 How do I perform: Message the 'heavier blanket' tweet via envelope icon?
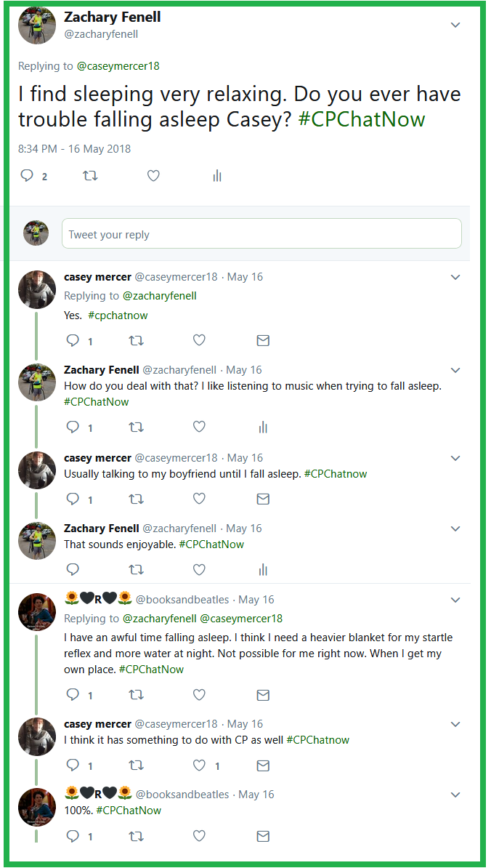tap(263, 695)
